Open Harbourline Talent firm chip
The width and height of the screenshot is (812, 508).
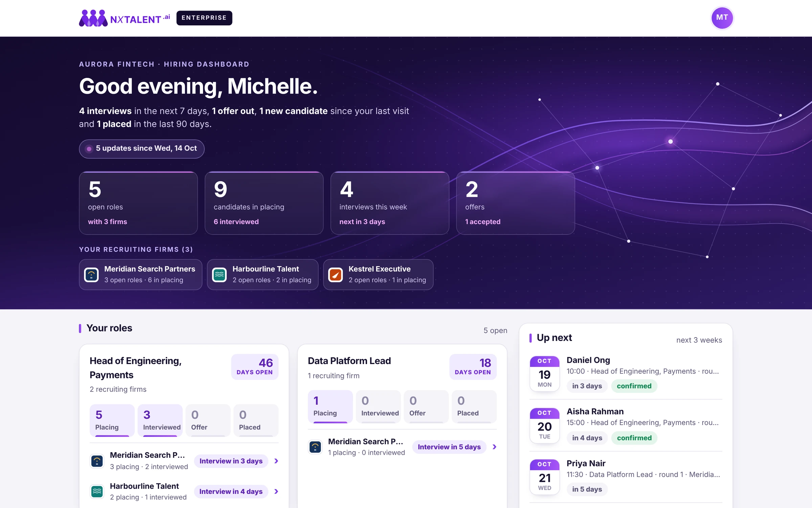coord(263,275)
